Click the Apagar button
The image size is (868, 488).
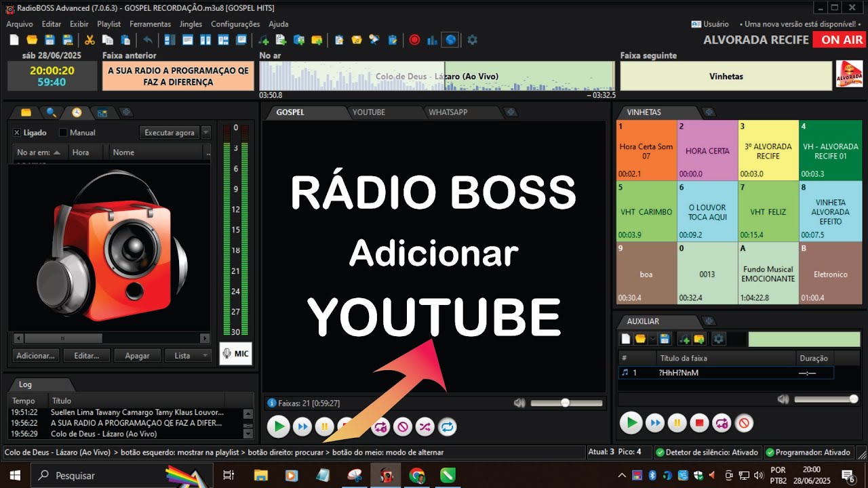(x=137, y=355)
